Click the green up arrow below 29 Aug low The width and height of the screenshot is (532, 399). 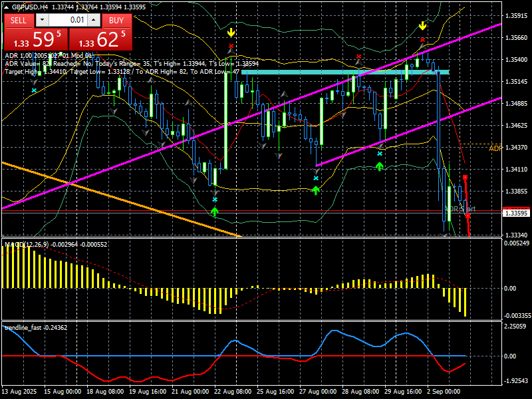[x=380, y=166]
